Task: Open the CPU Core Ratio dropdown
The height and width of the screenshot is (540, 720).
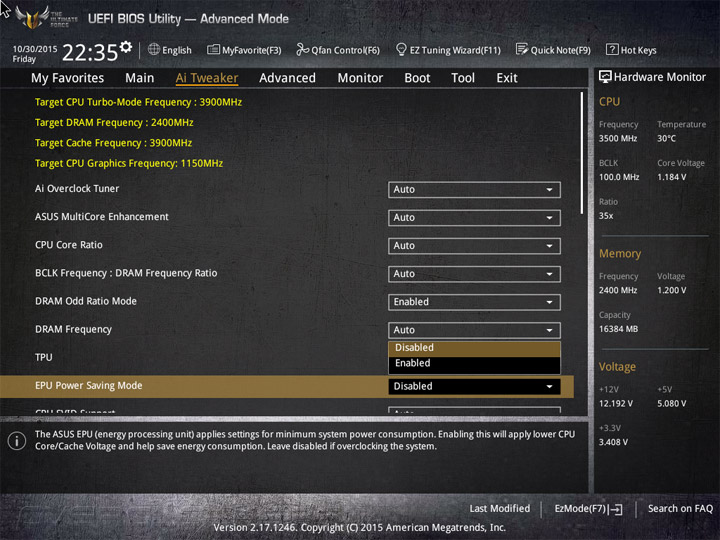Action: pos(474,246)
